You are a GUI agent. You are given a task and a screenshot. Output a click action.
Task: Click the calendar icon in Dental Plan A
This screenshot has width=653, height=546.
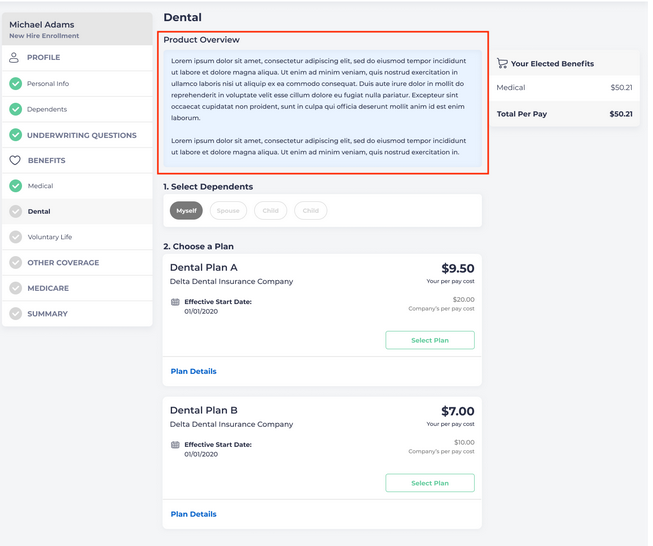(x=175, y=302)
